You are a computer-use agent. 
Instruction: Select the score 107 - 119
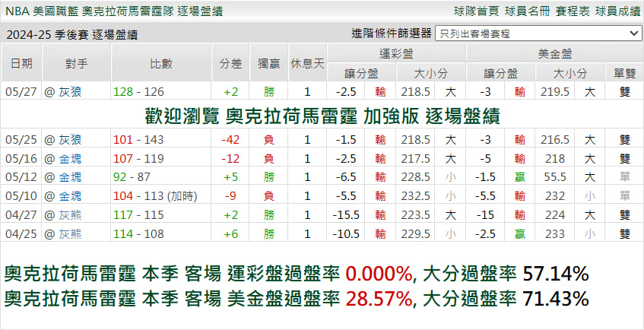tap(138, 159)
